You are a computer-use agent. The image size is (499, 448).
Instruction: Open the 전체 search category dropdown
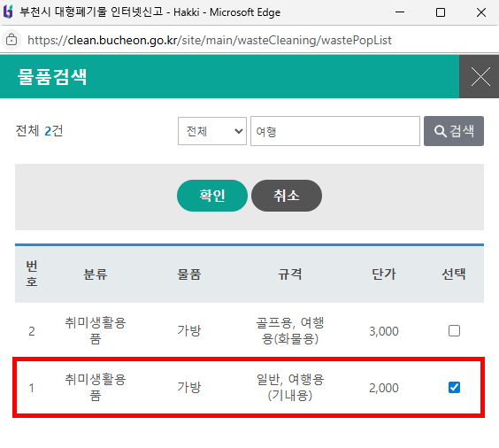click(212, 131)
